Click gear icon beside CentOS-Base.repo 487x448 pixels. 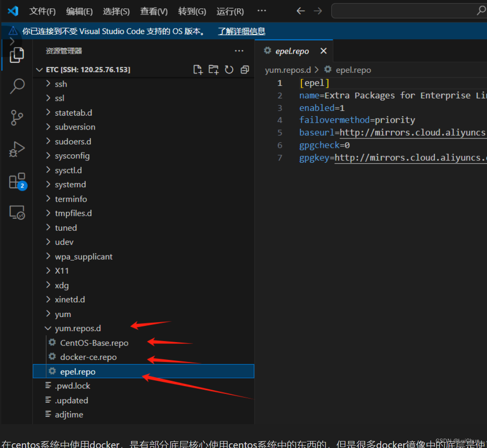52,343
